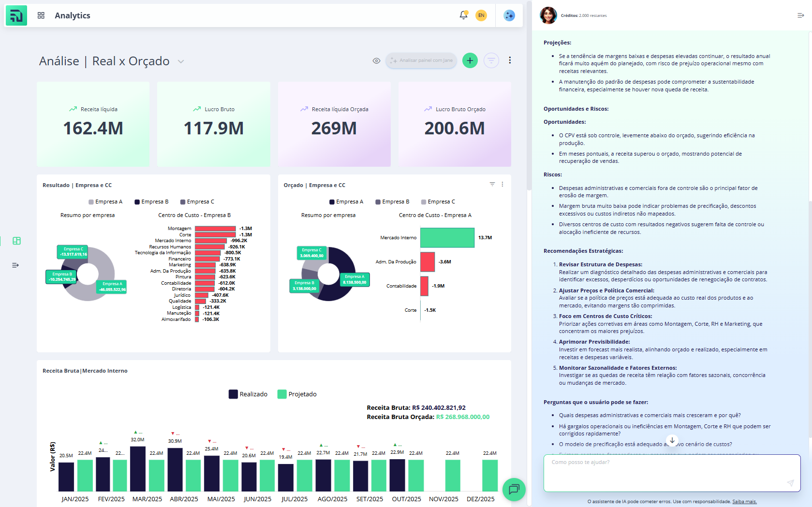Click the green add widget button

(470, 60)
